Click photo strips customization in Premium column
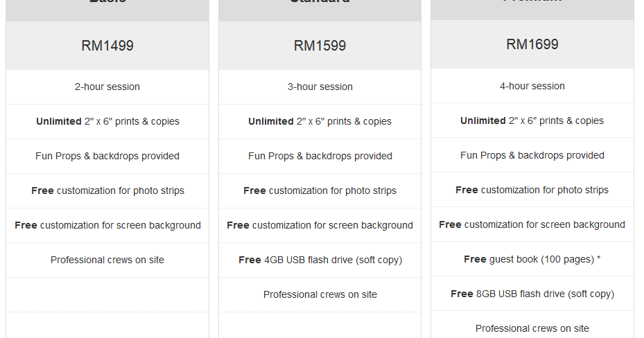This screenshot has width=644, height=338. (532, 190)
